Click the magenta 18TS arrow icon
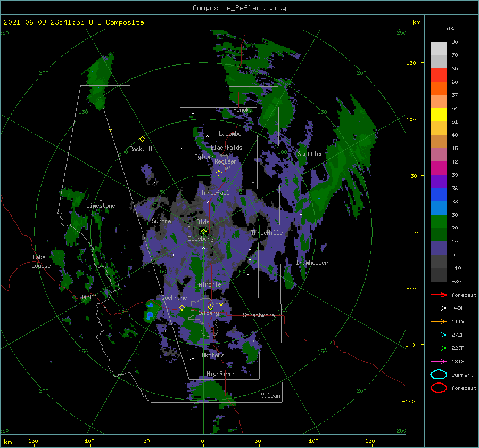The height and width of the screenshot is (448, 479). (x=439, y=362)
